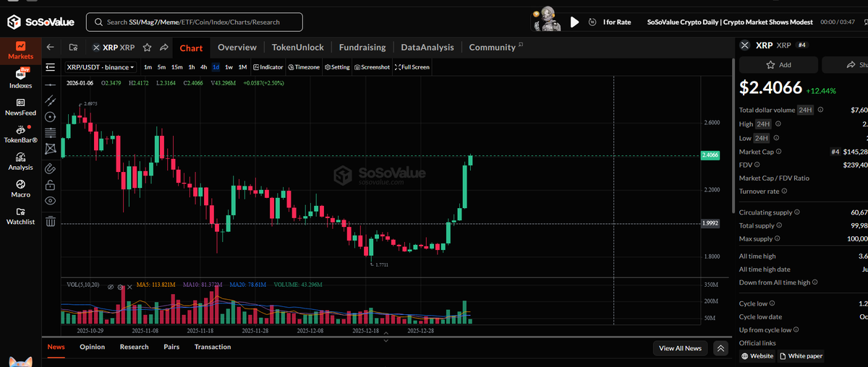Select the 1d timeframe
The image size is (868, 367).
216,67
